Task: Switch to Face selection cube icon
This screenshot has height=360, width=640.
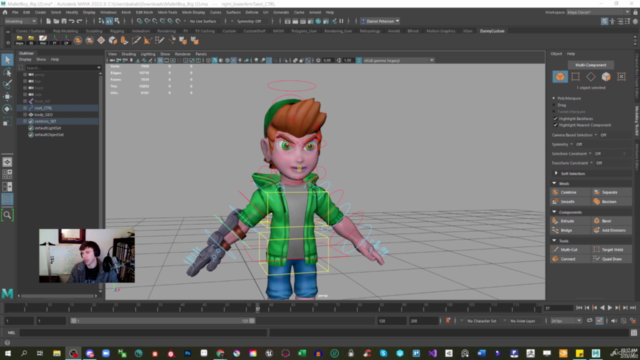Action: [606, 76]
